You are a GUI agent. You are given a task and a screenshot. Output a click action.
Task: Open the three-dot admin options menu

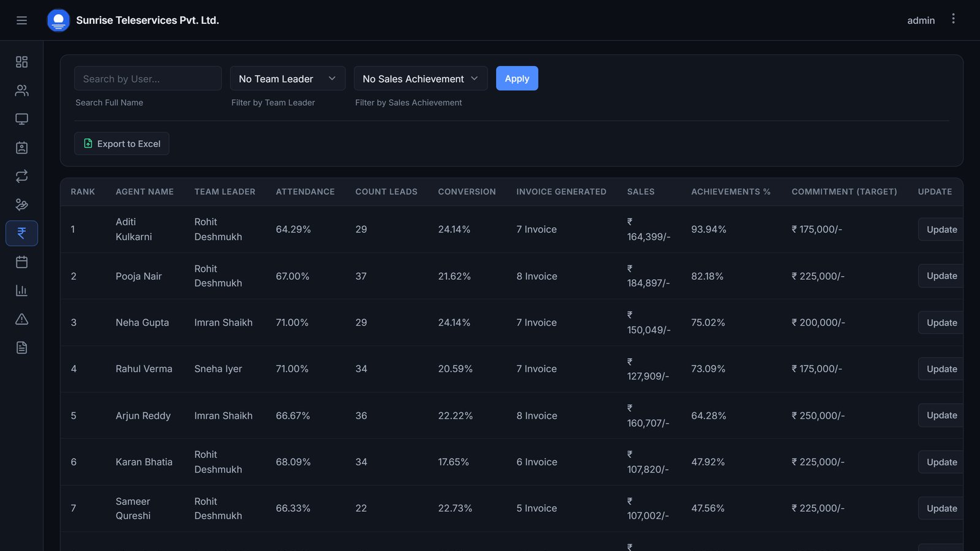(x=953, y=19)
